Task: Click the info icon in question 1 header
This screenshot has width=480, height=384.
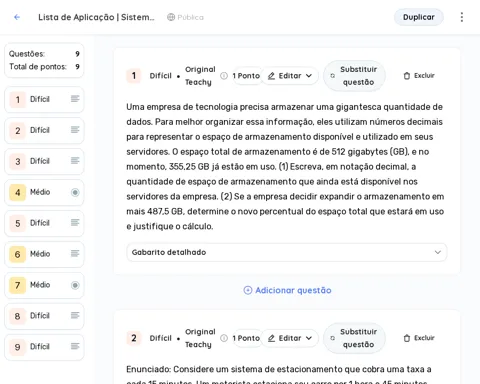Action: [x=224, y=76]
